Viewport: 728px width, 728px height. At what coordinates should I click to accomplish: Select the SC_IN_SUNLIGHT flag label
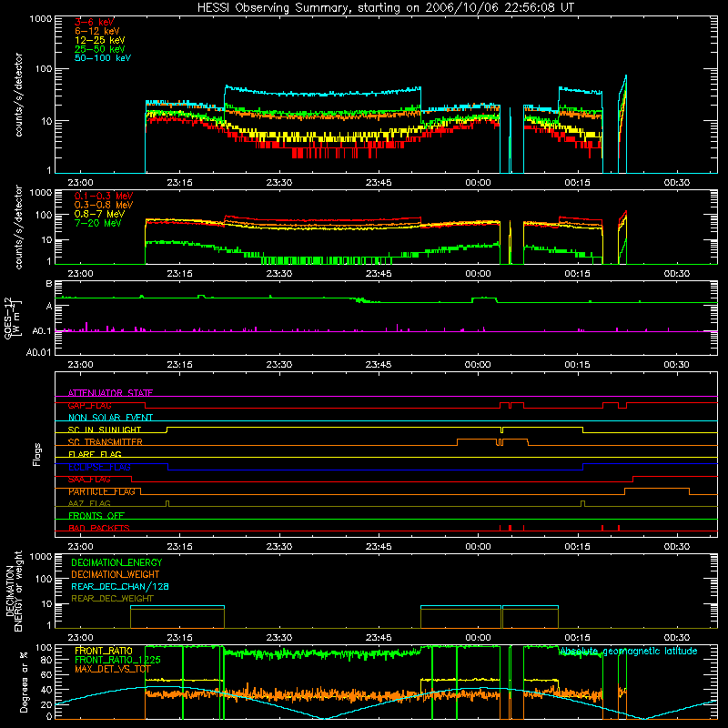pos(105,430)
